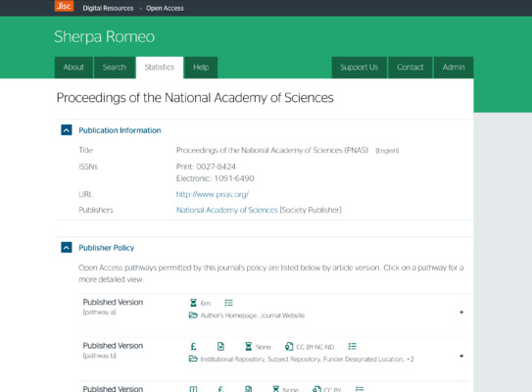Screen dimensions: 532x392
Task: Click the folder icon beside Institutional Repository
Action: (x=193, y=359)
